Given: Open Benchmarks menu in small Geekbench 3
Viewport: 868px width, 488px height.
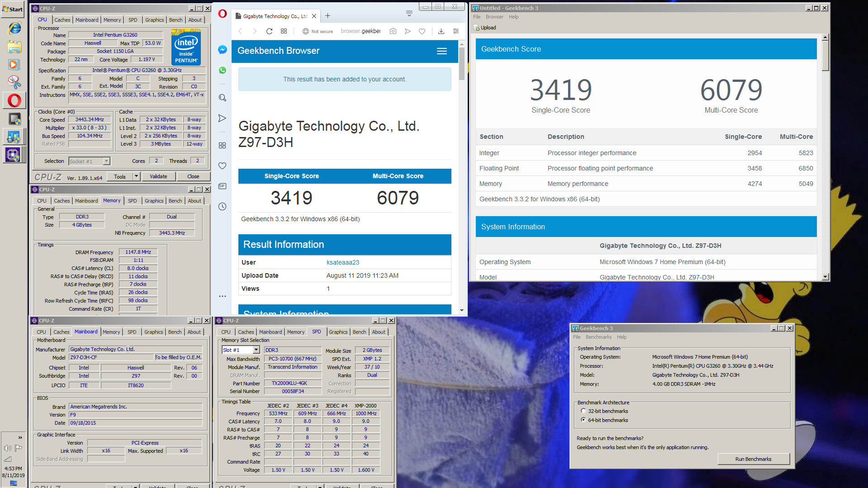Looking at the screenshot, I should point(598,337).
